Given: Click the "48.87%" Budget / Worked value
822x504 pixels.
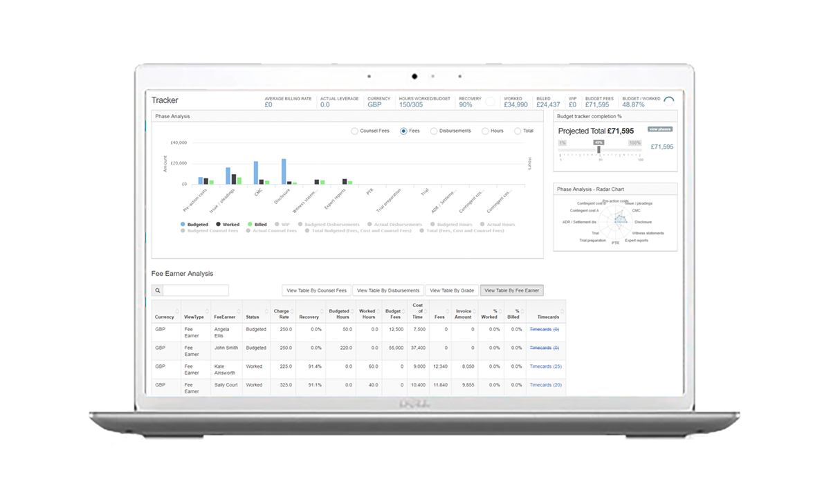Looking at the screenshot, I should point(633,105).
